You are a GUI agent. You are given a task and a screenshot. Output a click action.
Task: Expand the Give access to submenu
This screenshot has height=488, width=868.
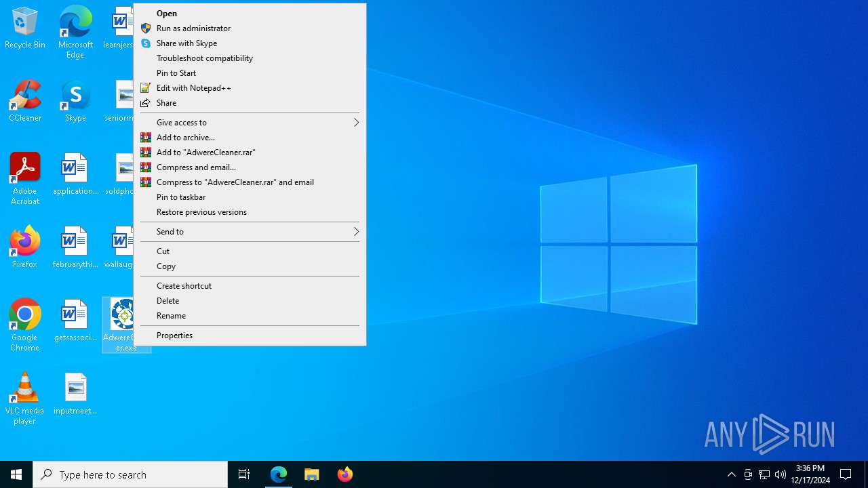[250, 122]
